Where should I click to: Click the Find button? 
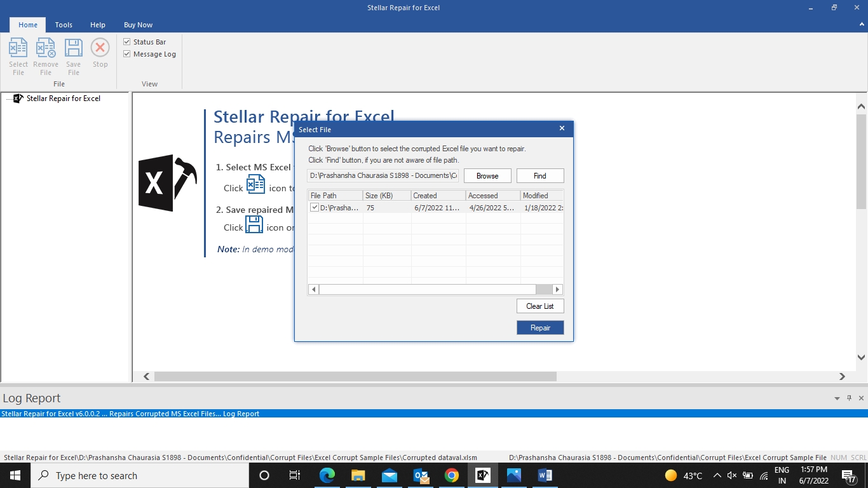coord(540,175)
